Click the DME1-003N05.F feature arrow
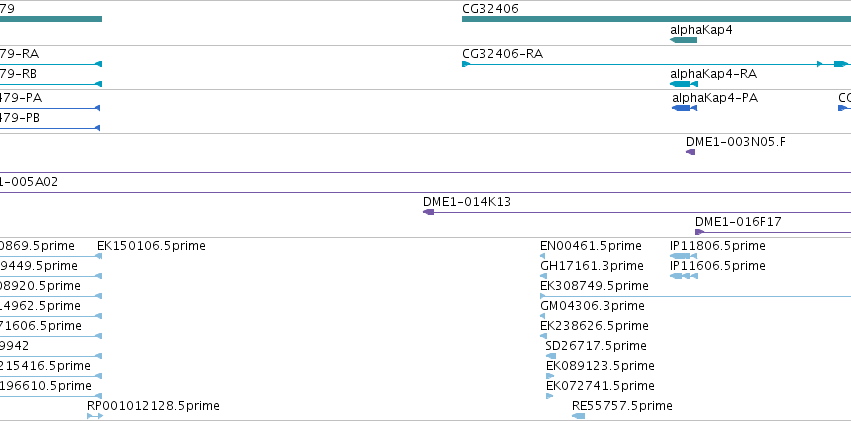The width and height of the screenshot is (851, 421). pyautogui.click(x=690, y=152)
